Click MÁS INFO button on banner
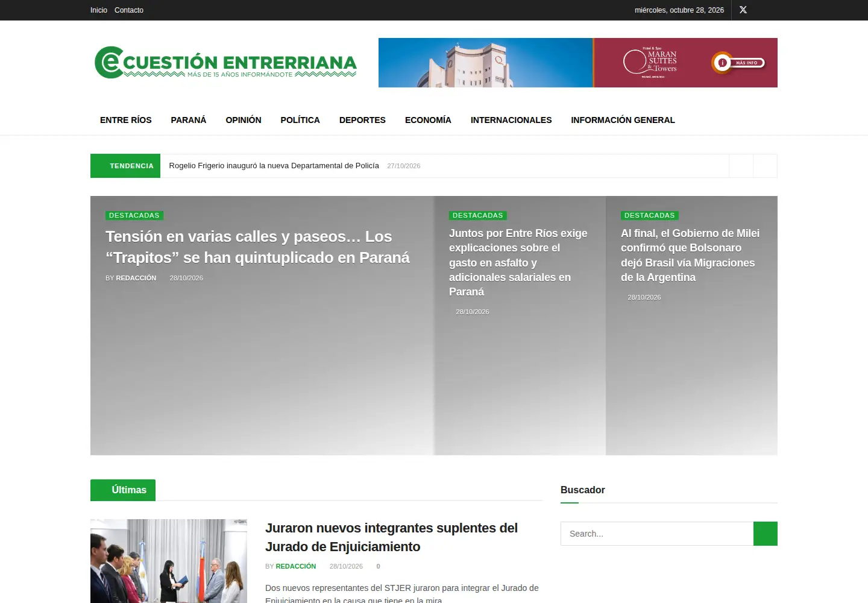The height and width of the screenshot is (603, 868). point(739,63)
